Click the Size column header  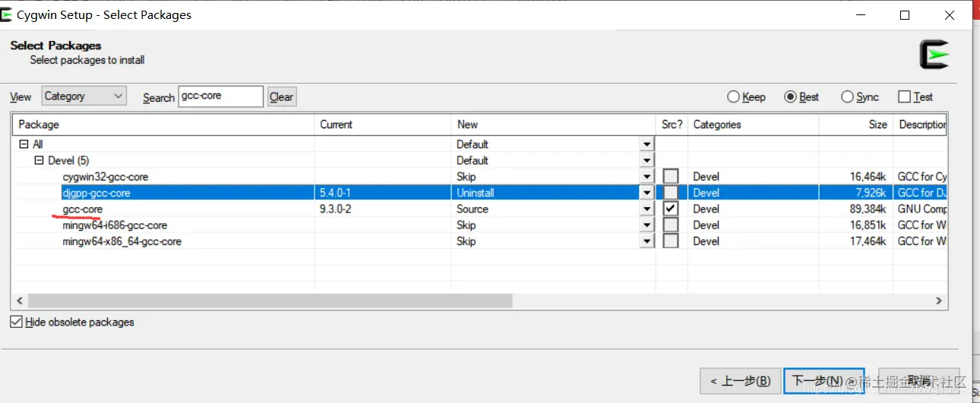[856, 124]
